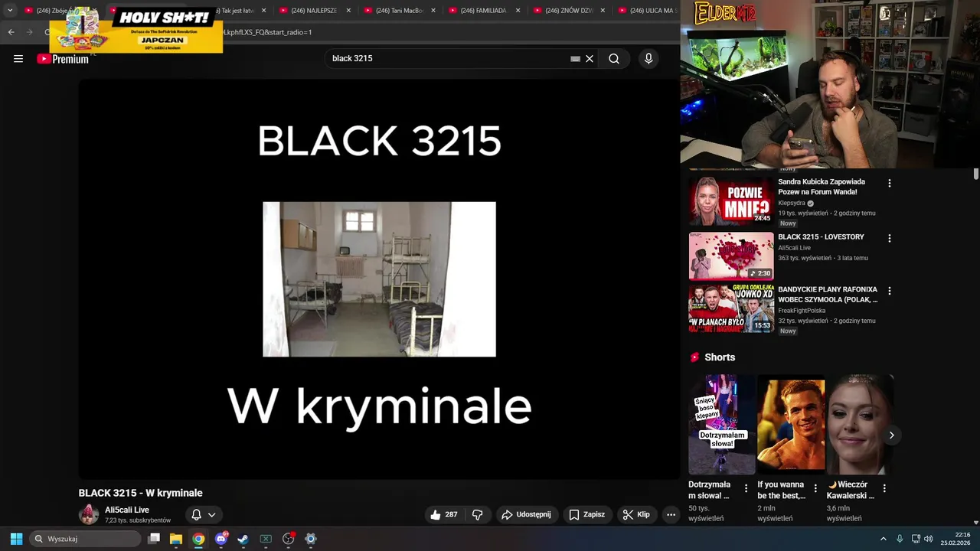The width and height of the screenshot is (980, 551).
Task: Switch to the FAMILIADA tab
Action: point(484,11)
